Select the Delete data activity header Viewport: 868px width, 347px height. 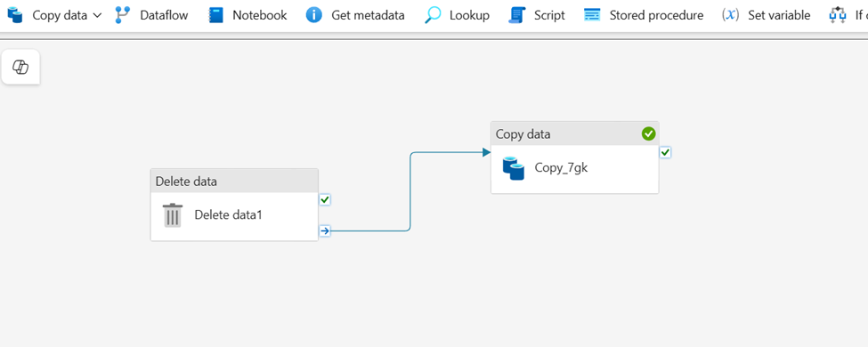235,181
